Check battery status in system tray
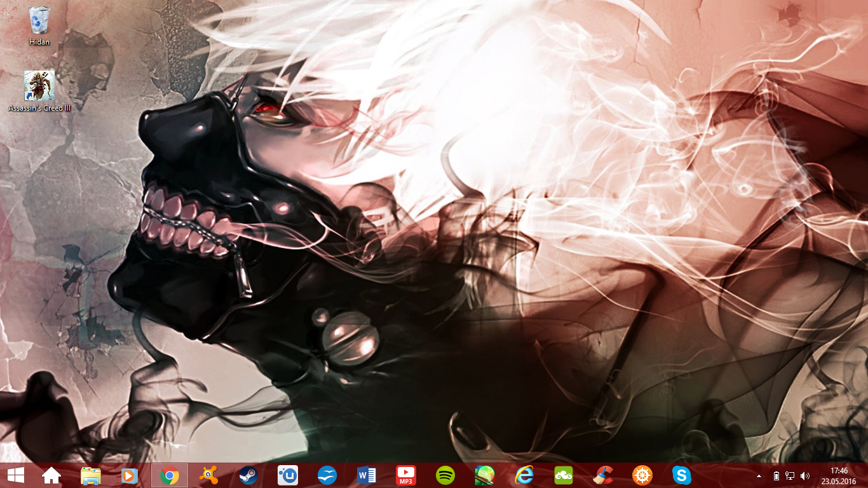 pyautogui.click(x=776, y=476)
